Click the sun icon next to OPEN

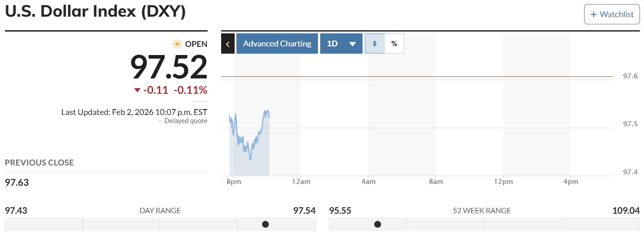[x=177, y=44]
